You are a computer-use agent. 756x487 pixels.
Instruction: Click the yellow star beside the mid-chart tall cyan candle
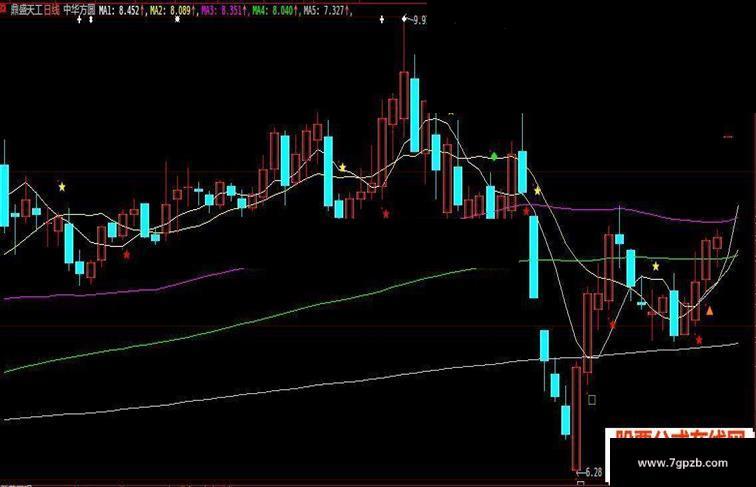click(x=342, y=168)
